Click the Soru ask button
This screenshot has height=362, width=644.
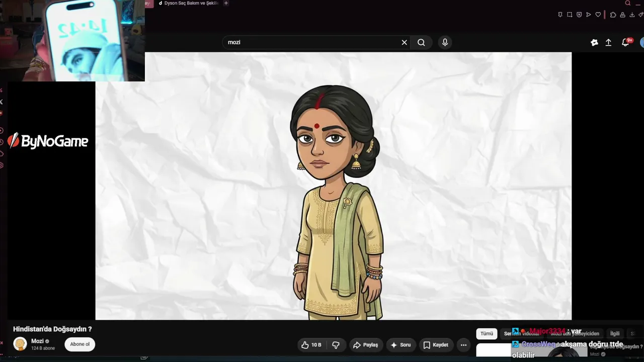pos(400,345)
